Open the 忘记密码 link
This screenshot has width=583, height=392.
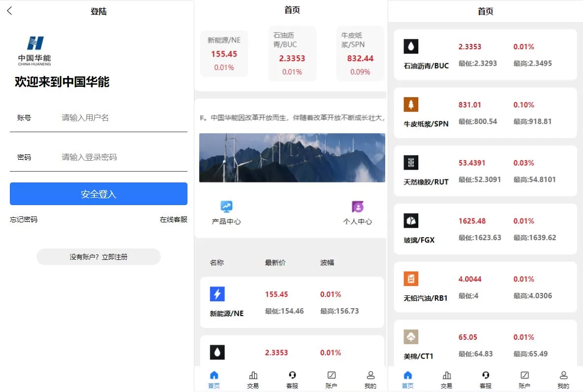coord(23,219)
